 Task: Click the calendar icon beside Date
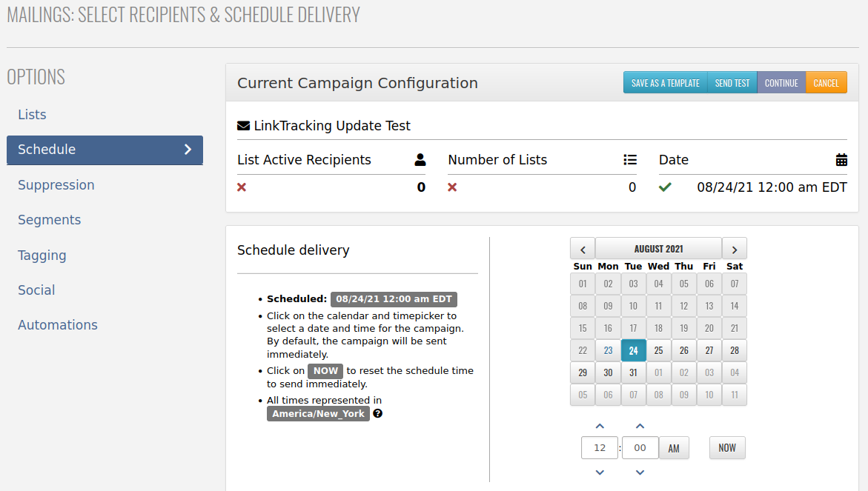tap(841, 160)
